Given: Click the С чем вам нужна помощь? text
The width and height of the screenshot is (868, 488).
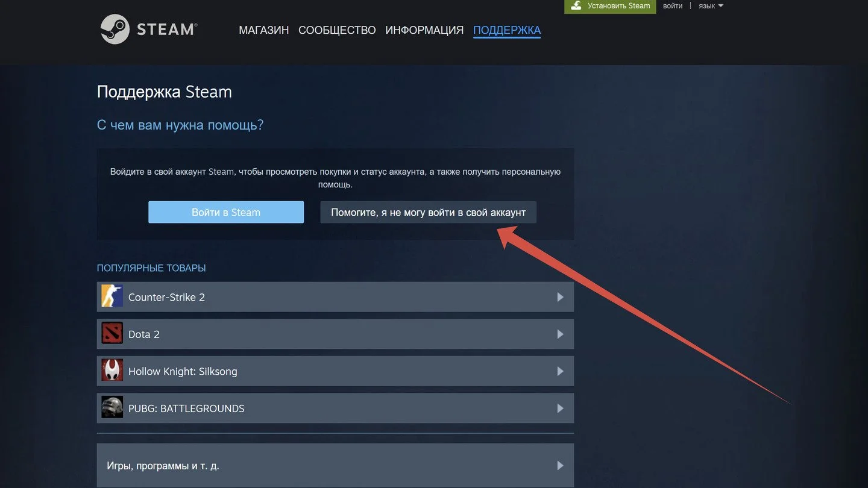Looking at the screenshot, I should pyautogui.click(x=180, y=125).
